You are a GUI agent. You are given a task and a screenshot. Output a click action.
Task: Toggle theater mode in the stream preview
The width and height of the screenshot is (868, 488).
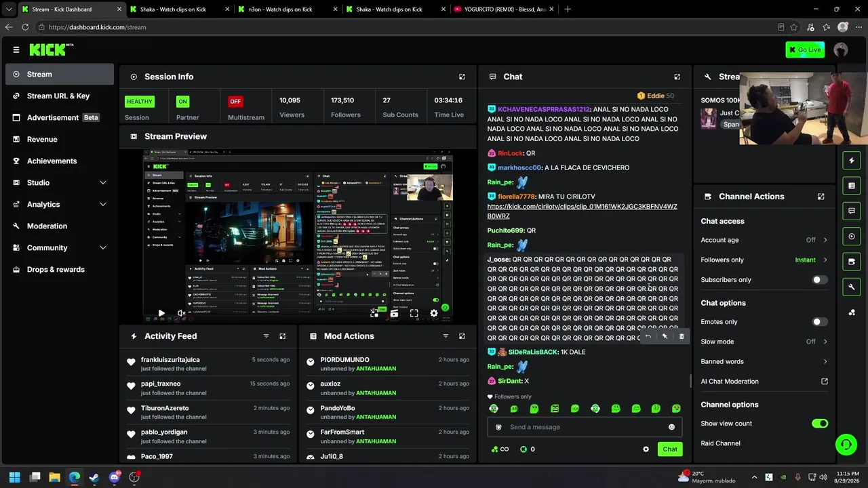tap(394, 314)
